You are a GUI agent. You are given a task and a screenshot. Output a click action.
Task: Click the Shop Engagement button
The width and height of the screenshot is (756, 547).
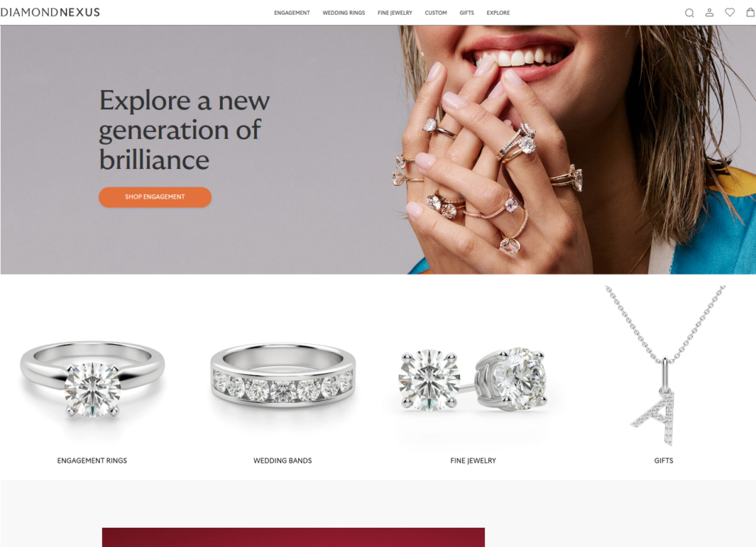pos(155,197)
